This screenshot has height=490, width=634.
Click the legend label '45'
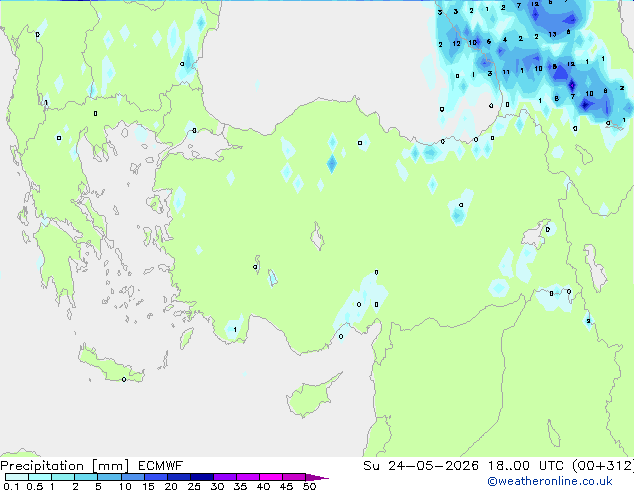coord(286,486)
